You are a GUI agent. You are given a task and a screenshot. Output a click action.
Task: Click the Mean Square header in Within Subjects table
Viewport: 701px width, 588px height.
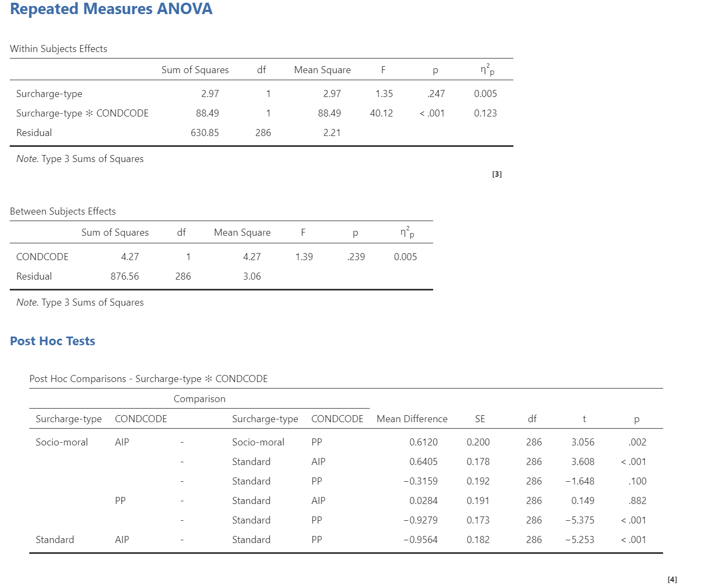point(322,70)
